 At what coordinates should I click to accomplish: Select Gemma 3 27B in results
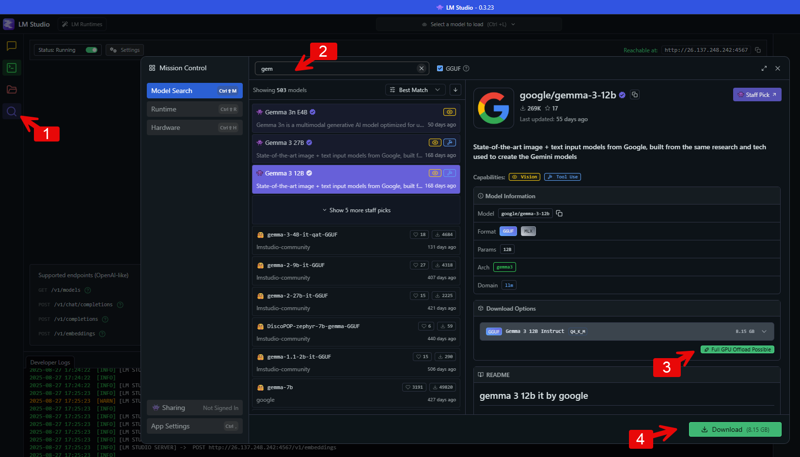click(x=356, y=149)
